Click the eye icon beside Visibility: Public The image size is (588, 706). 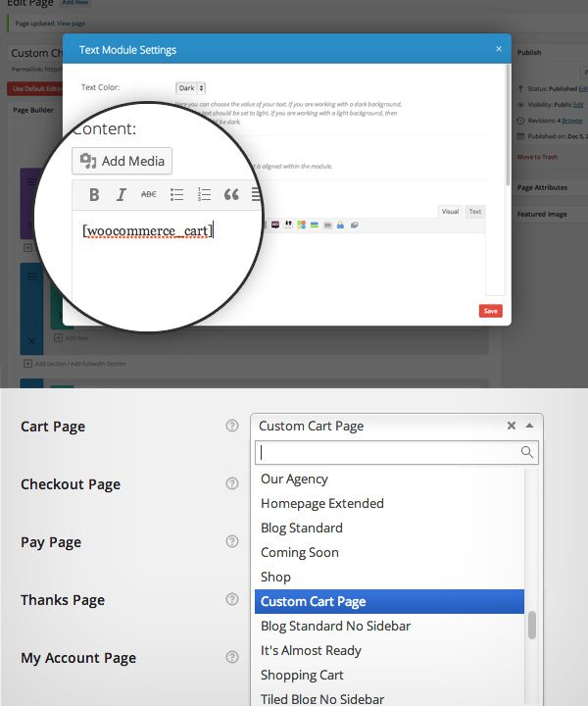(520, 105)
